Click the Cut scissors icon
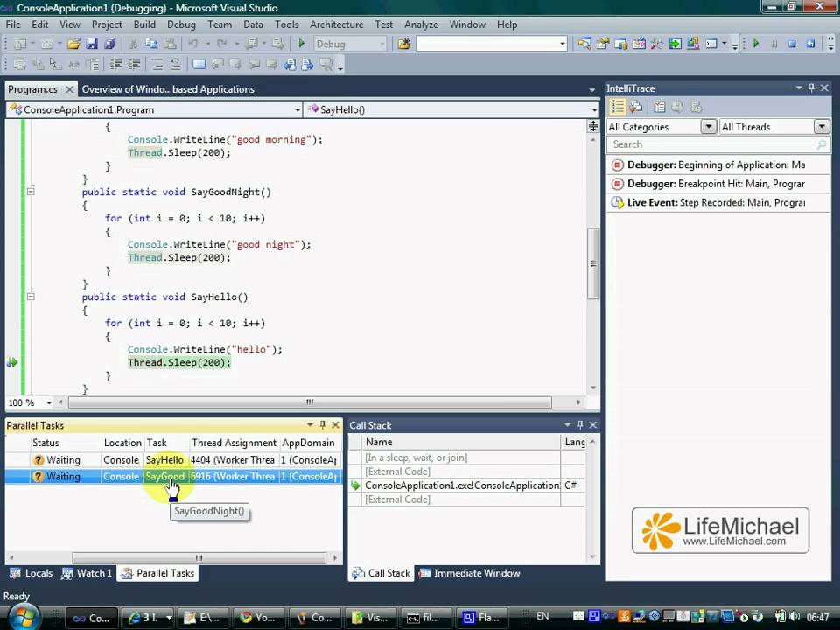This screenshot has width=840, height=630. 133,44
